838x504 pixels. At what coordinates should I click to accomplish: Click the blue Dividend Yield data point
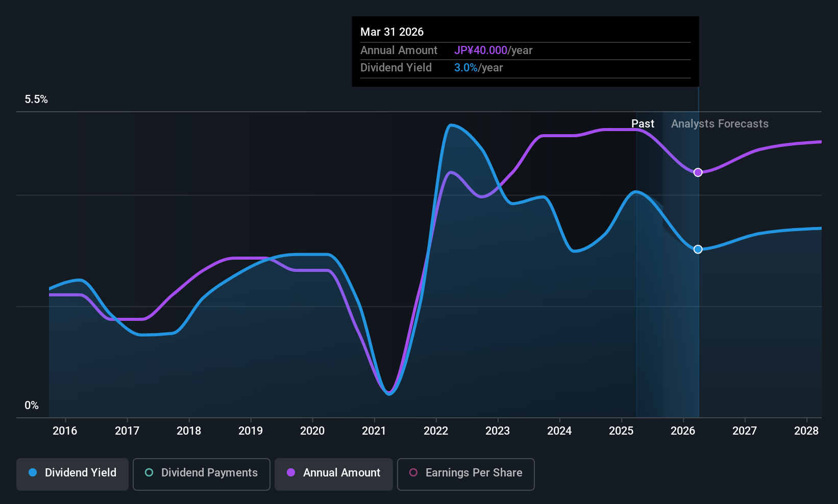[x=698, y=249]
